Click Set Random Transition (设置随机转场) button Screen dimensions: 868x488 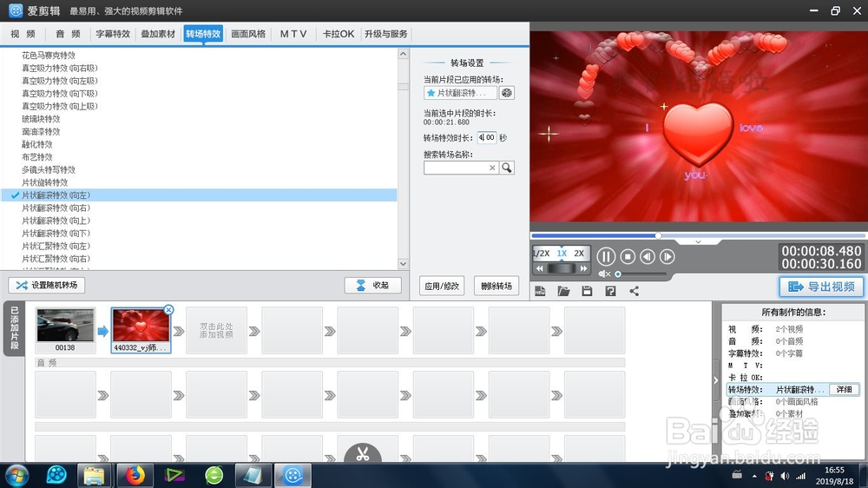pyautogui.click(x=47, y=286)
